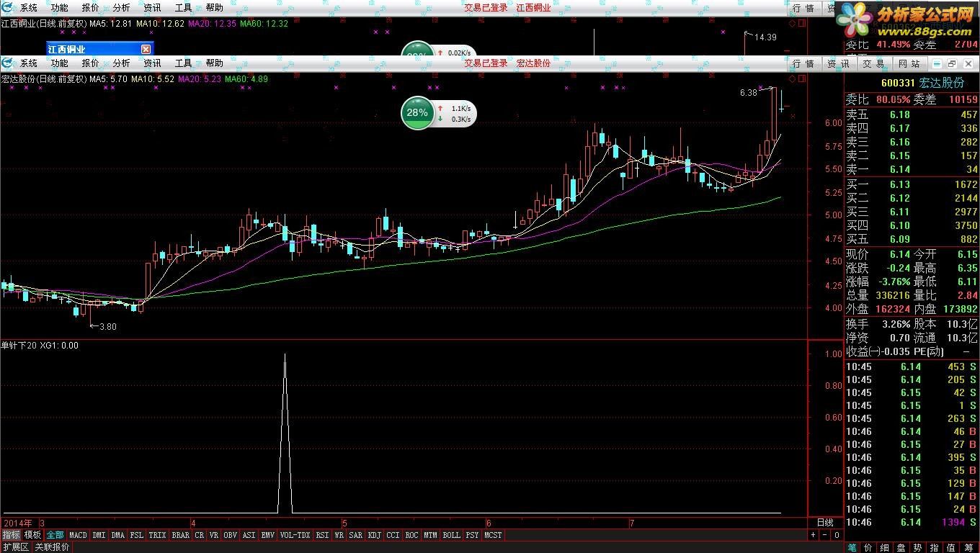
Task: Switch indicator to ROC
Action: tap(411, 535)
